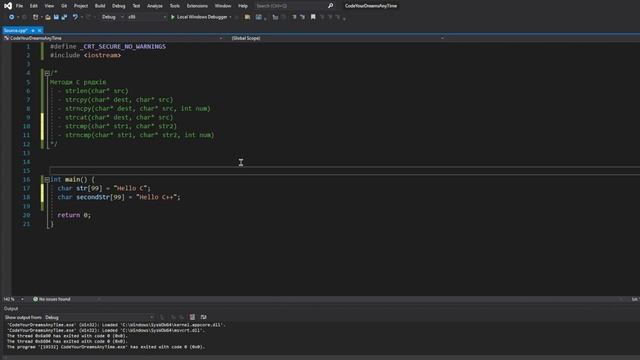Click the <iostream> include text

tap(102, 56)
